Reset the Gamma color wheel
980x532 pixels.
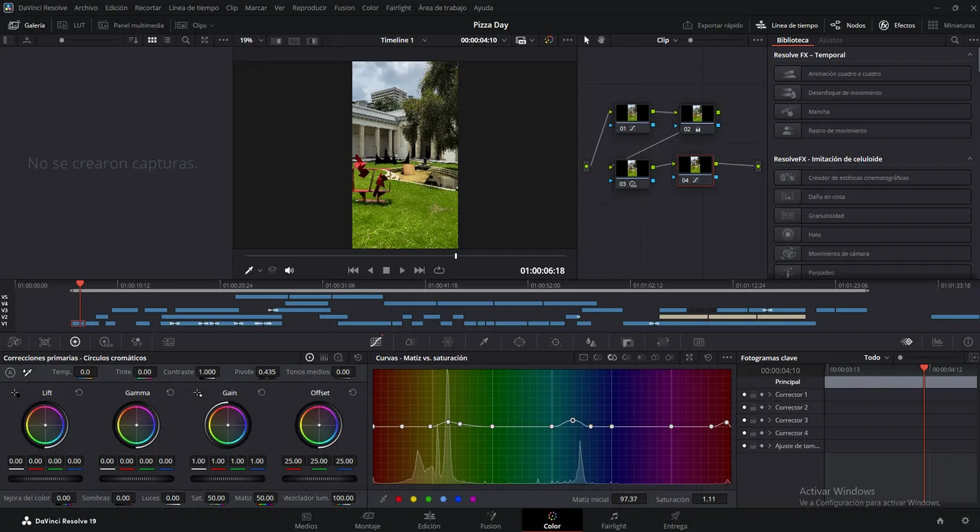[x=170, y=393]
